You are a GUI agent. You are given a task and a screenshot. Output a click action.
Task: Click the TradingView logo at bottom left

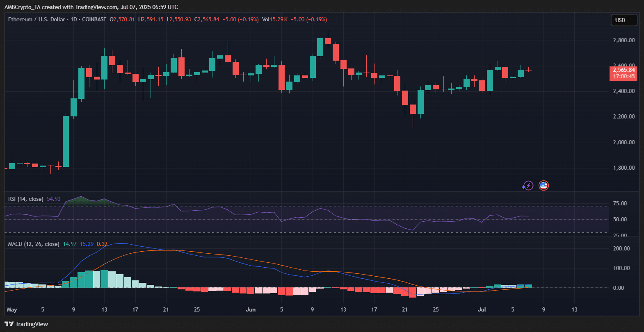(26, 324)
